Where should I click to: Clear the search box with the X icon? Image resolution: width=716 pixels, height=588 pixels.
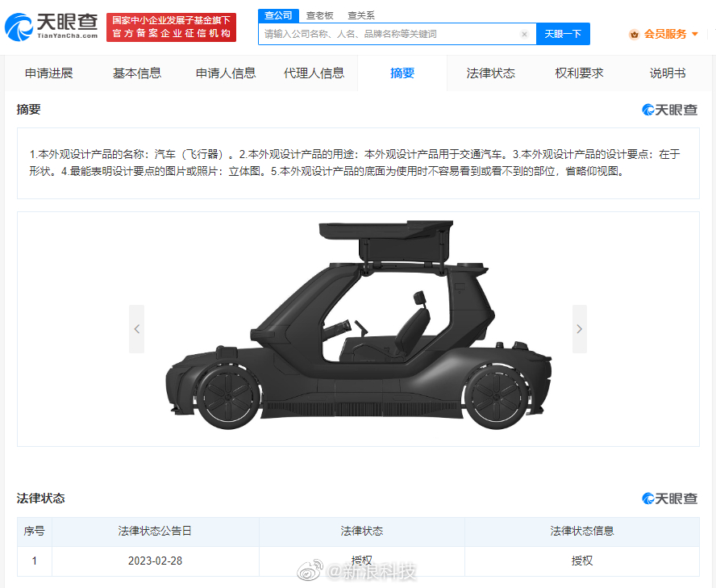pos(524,34)
